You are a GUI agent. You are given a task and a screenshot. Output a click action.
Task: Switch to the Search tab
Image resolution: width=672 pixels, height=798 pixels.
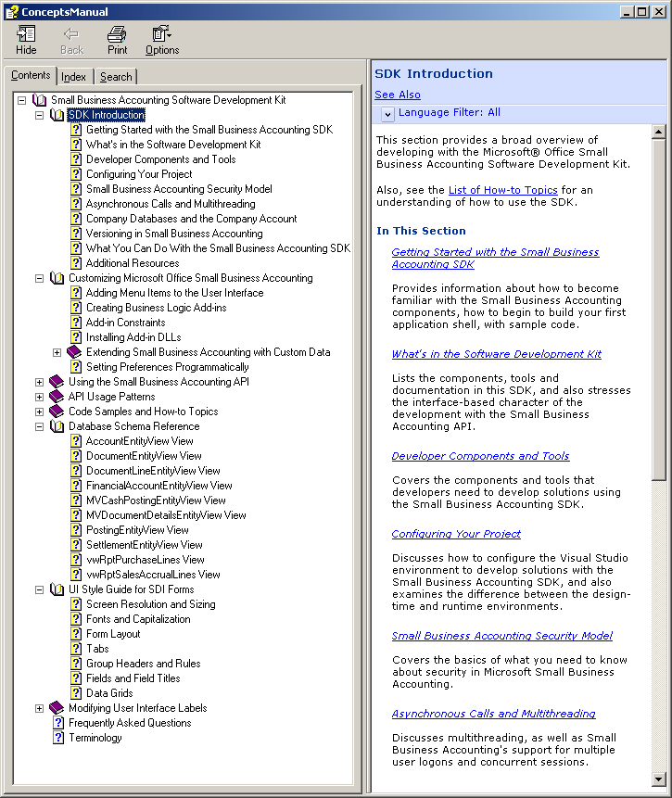coord(116,77)
